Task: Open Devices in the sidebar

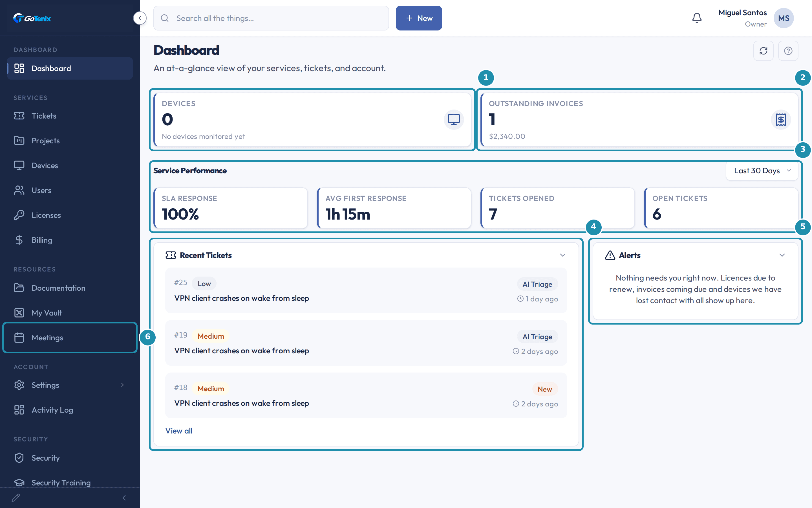Action: click(70, 166)
